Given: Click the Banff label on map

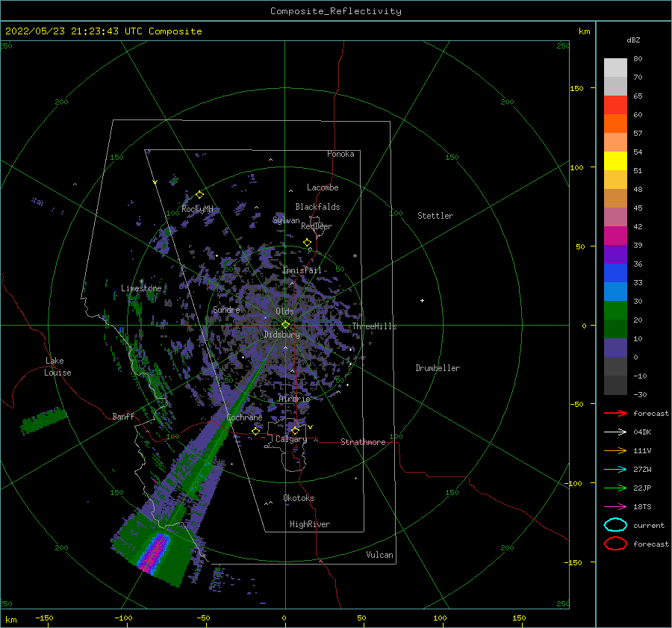Looking at the screenshot, I should click(x=123, y=417).
